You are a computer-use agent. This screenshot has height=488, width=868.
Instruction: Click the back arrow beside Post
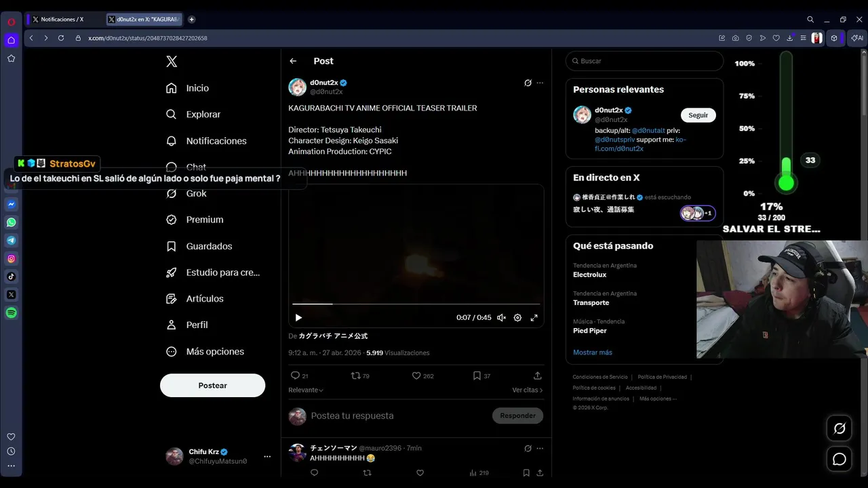(x=293, y=61)
